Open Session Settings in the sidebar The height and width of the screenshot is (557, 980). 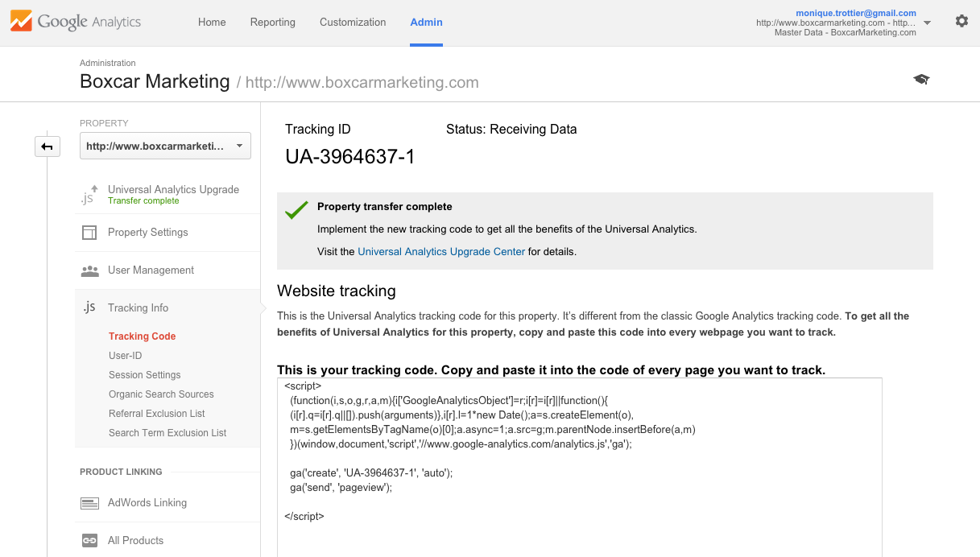click(145, 375)
